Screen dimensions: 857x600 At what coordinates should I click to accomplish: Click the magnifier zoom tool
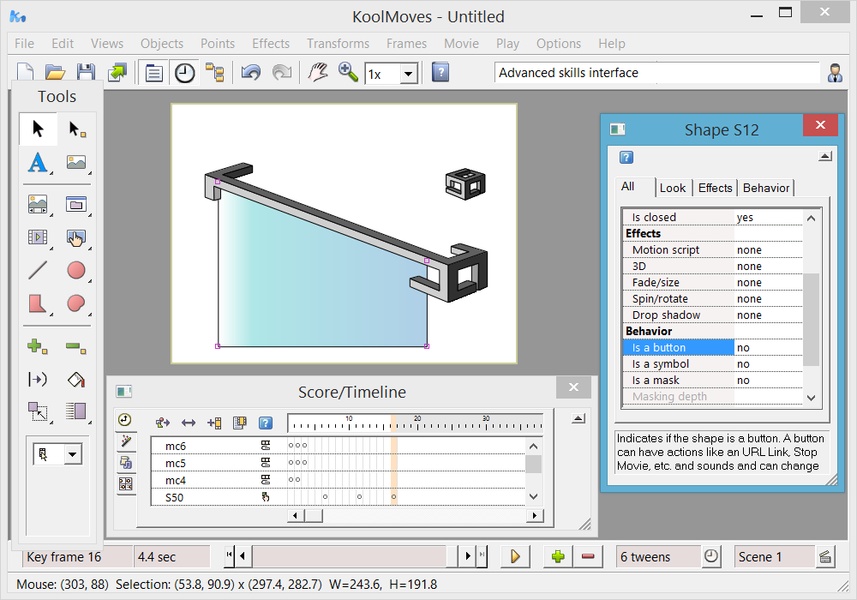coord(348,73)
